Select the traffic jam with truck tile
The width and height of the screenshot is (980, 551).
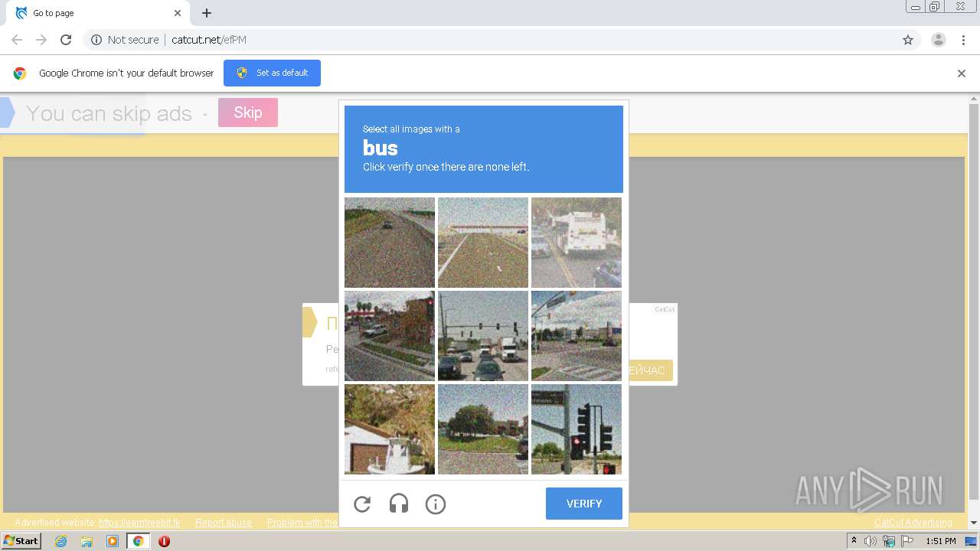pos(483,336)
